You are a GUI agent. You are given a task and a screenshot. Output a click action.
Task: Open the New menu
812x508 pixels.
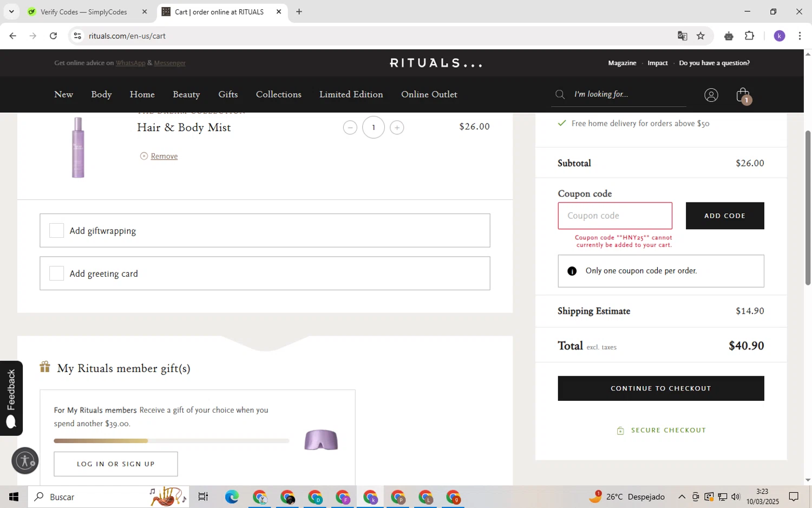tap(63, 94)
